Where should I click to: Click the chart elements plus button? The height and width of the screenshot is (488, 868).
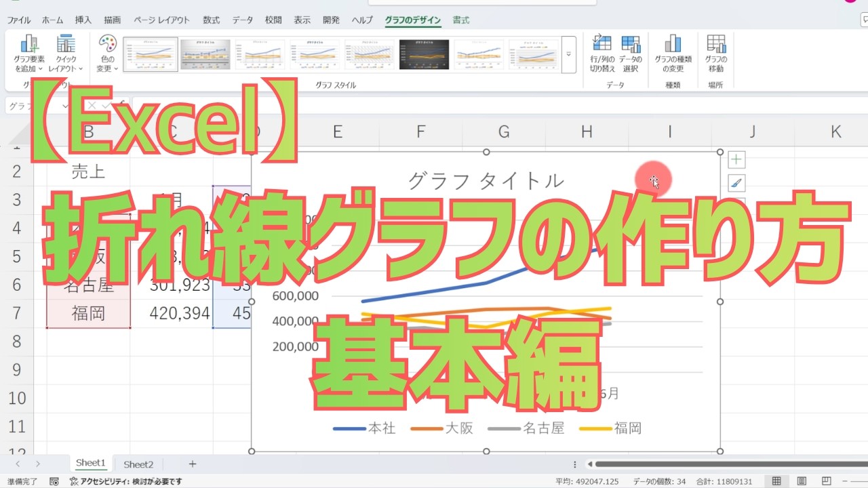[x=736, y=160]
